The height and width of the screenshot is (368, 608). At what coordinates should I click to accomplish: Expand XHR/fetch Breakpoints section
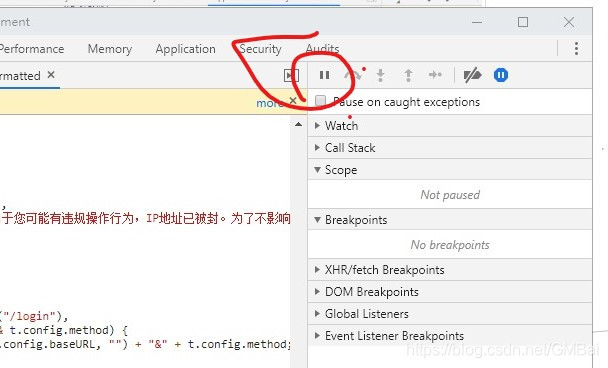450,270
